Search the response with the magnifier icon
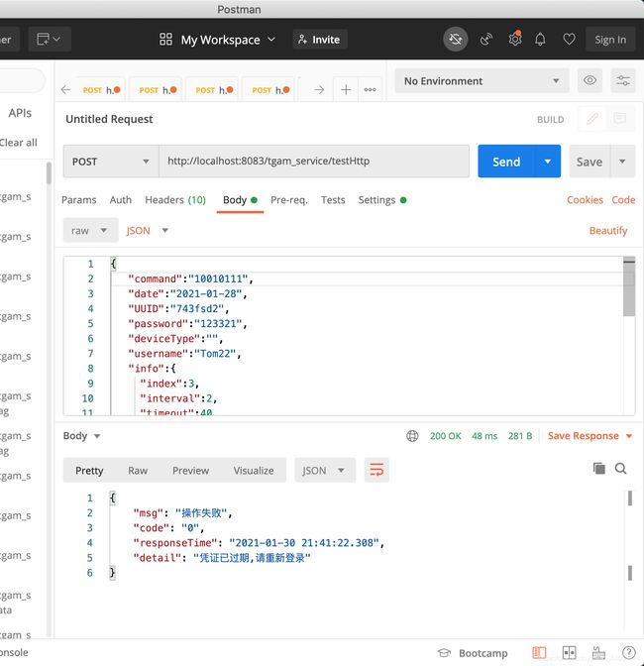 [620, 468]
